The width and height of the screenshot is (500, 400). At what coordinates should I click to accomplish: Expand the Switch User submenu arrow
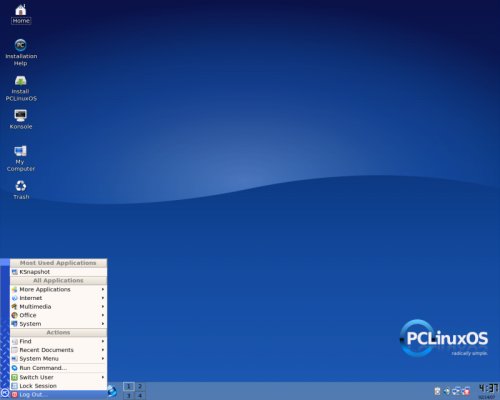(x=103, y=377)
